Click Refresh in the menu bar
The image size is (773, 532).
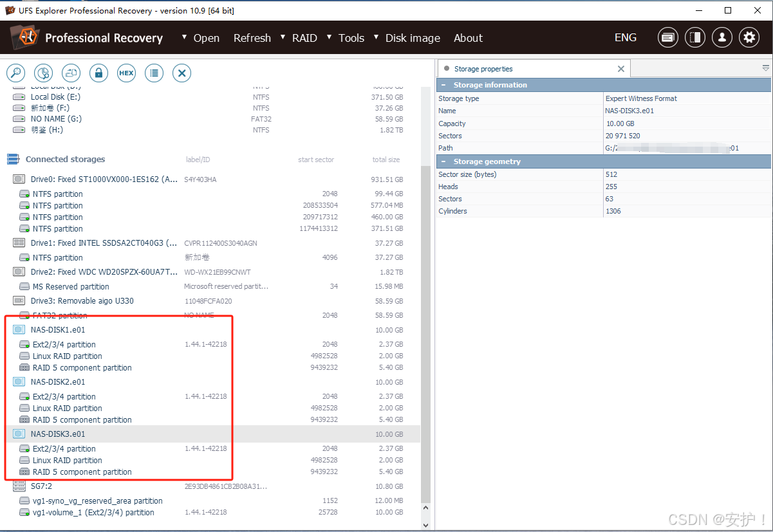(x=252, y=38)
